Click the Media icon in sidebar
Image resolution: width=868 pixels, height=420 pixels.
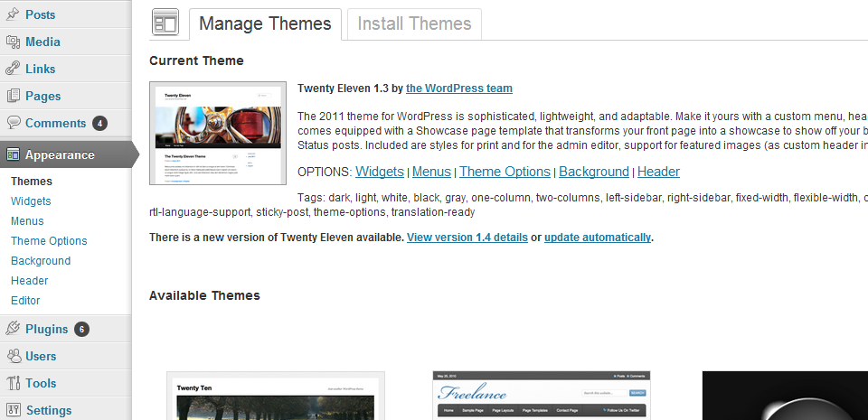coord(13,42)
